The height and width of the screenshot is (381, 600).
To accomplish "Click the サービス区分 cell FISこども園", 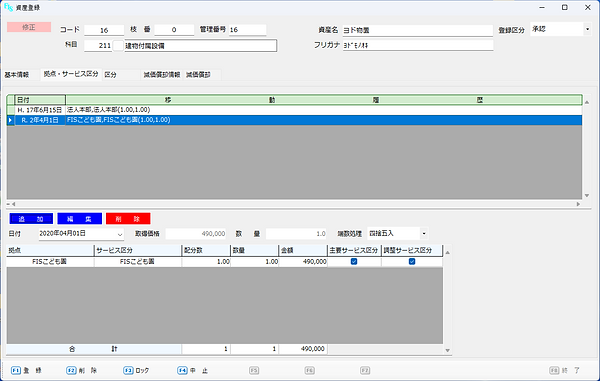I will [138, 262].
